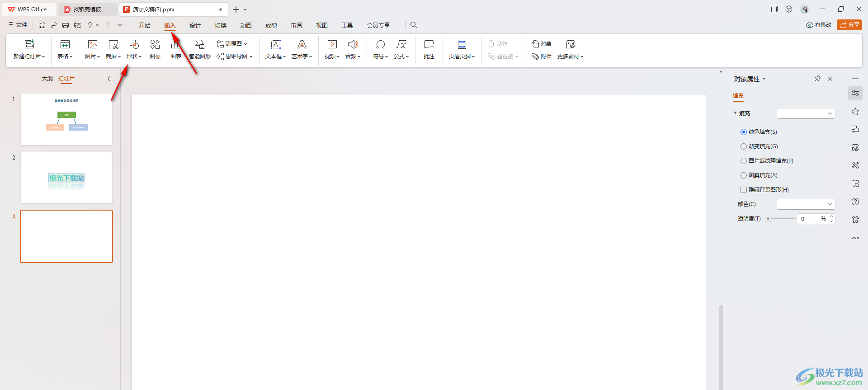Screen dimensions: 868x390
Task: Expand the quick access toolbar customize arrow
Action: (x=120, y=25)
